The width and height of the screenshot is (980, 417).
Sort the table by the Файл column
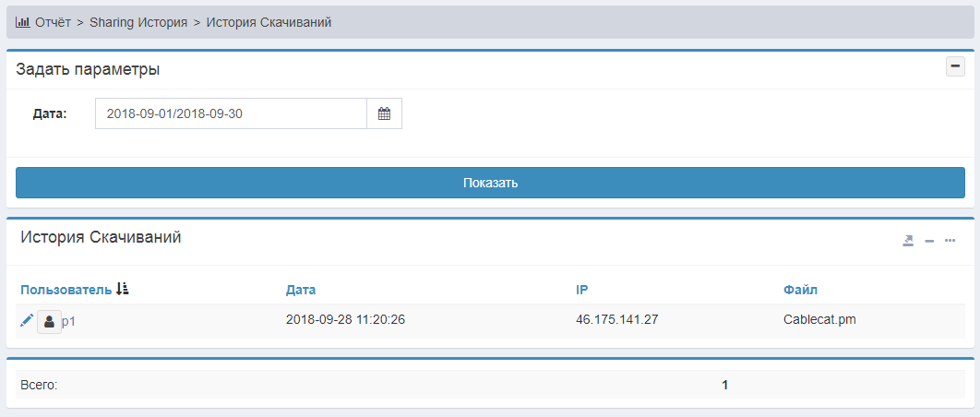click(799, 290)
